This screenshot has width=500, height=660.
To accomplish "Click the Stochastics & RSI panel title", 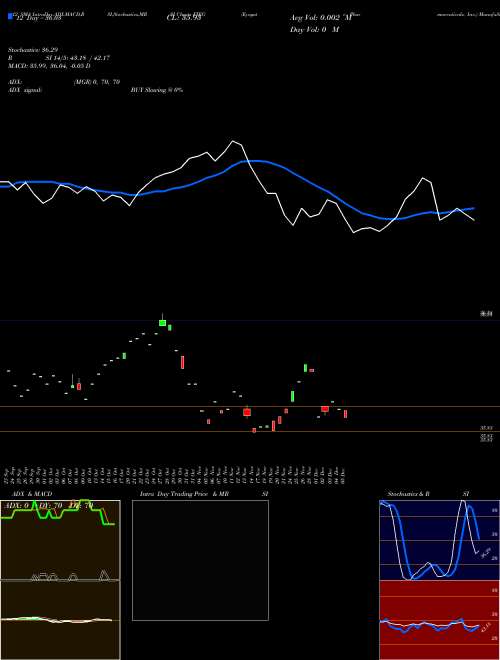I will [x=428, y=494].
